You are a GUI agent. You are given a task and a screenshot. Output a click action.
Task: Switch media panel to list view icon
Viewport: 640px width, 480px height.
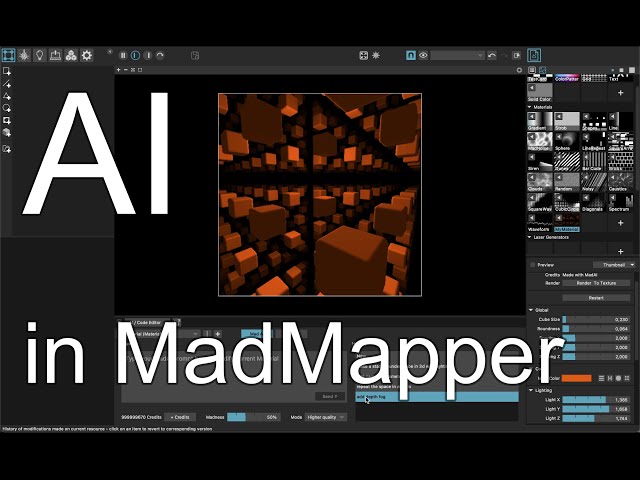[x=532, y=70]
